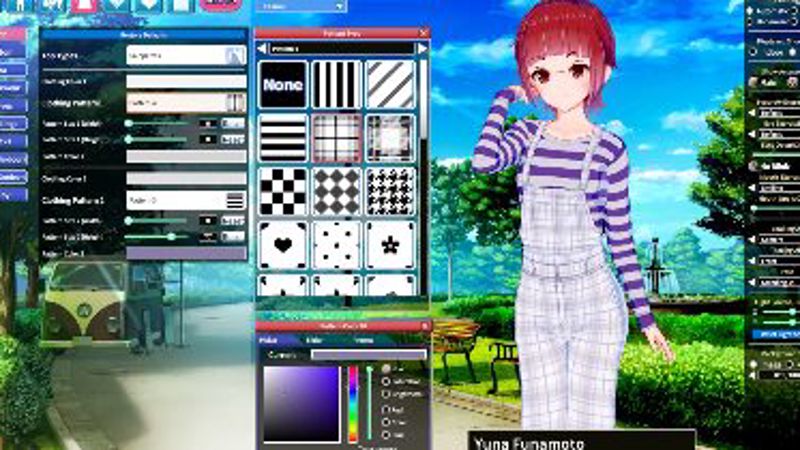Pick the red-bordered plaid pattern
Image resolution: width=800 pixels, height=450 pixels.
coord(337,138)
